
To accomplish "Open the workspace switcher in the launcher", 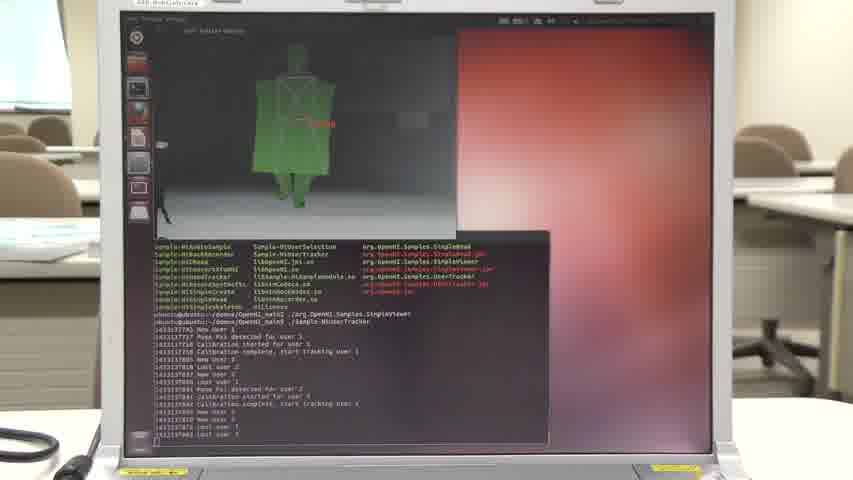I will point(138,187).
